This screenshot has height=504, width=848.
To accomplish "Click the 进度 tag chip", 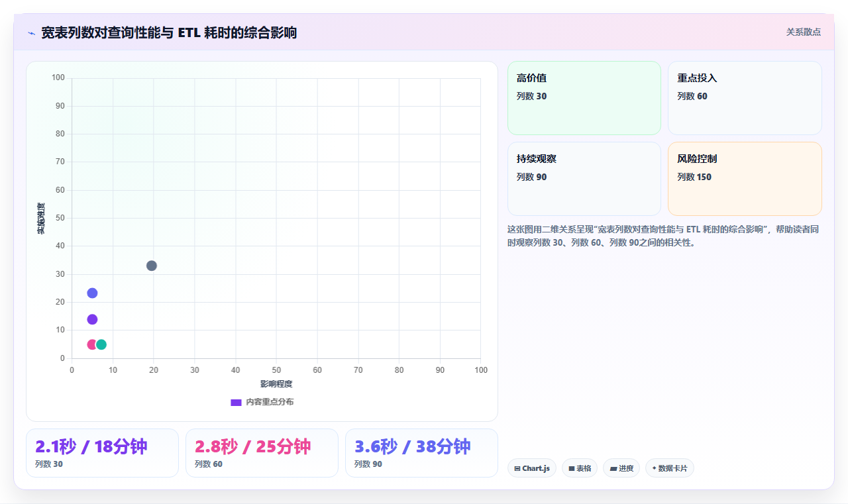I will [x=621, y=468].
